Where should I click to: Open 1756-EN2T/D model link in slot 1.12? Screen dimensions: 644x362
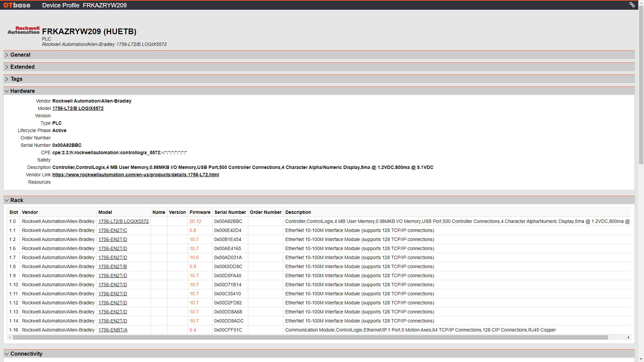pyautogui.click(x=113, y=303)
